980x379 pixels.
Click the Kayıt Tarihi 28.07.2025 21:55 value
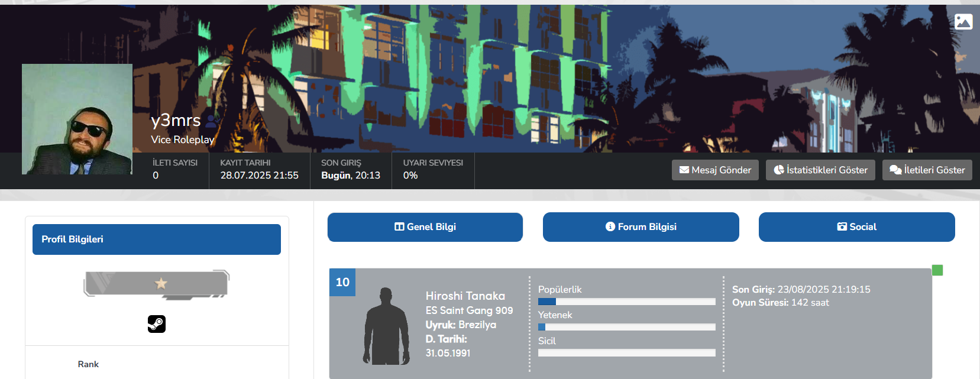tap(260, 175)
